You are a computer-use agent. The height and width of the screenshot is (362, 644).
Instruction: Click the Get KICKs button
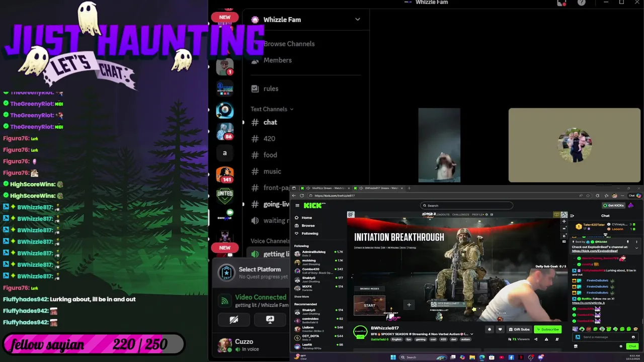click(614, 205)
